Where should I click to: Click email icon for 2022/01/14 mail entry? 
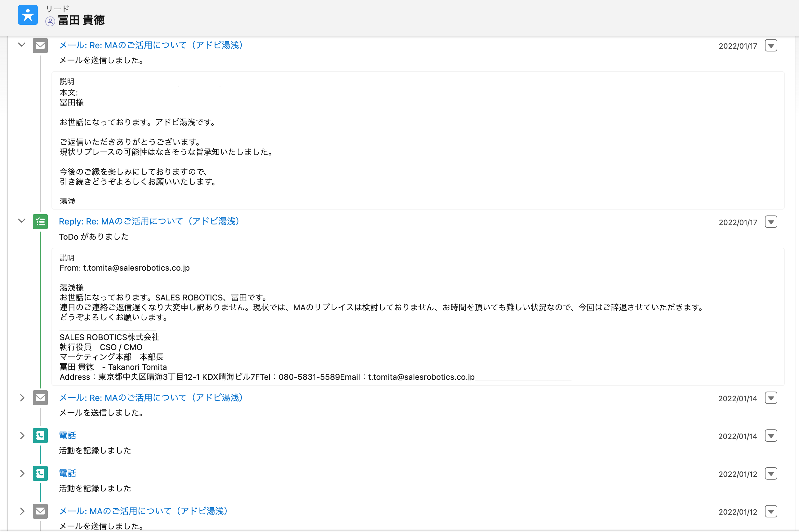(40, 398)
